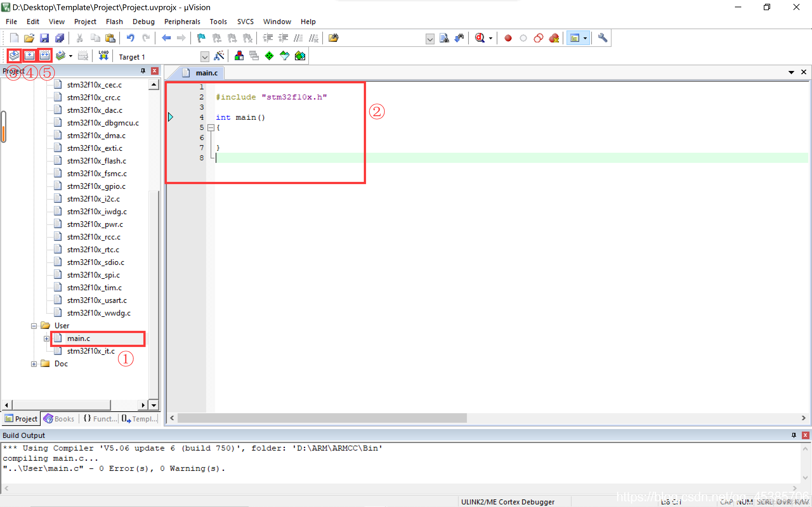Click the Save All files icon
Image resolution: width=812 pixels, height=507 pixels.
[59, 38]
